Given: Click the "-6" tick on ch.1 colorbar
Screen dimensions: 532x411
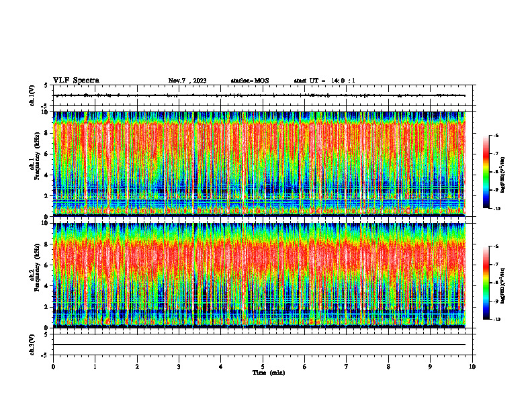Looking at the screenshot, I should 496,135.
